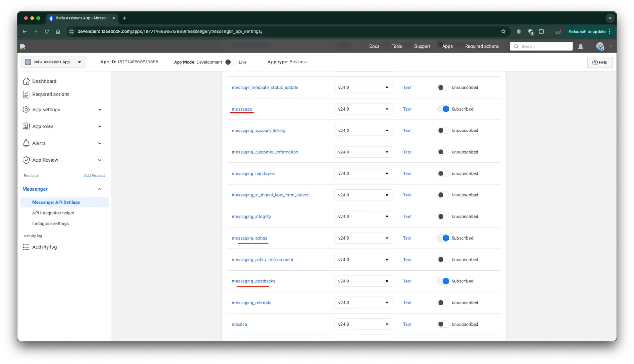Collapse the Messenger product section
Viewport: 634px width, 364px height.
click(x=100, y=189)
